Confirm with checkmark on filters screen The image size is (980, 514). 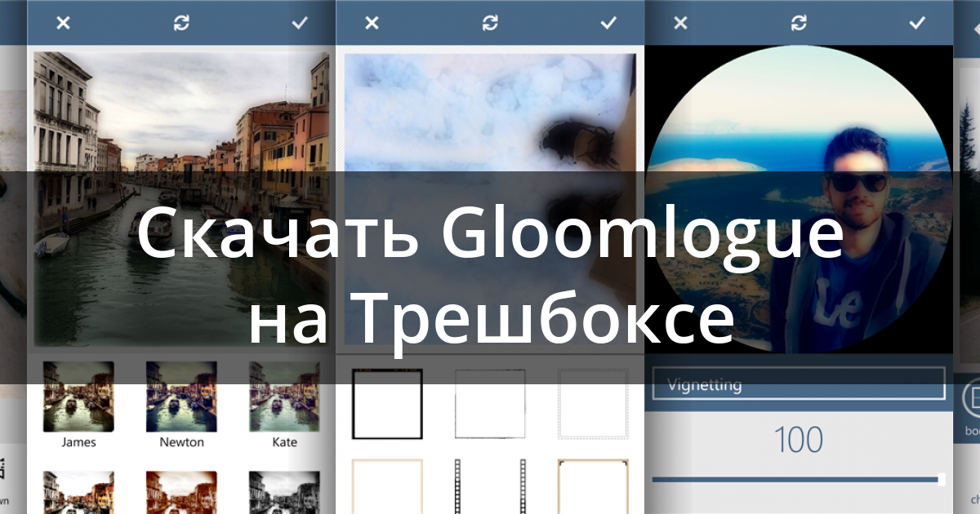tap(300, 23)
